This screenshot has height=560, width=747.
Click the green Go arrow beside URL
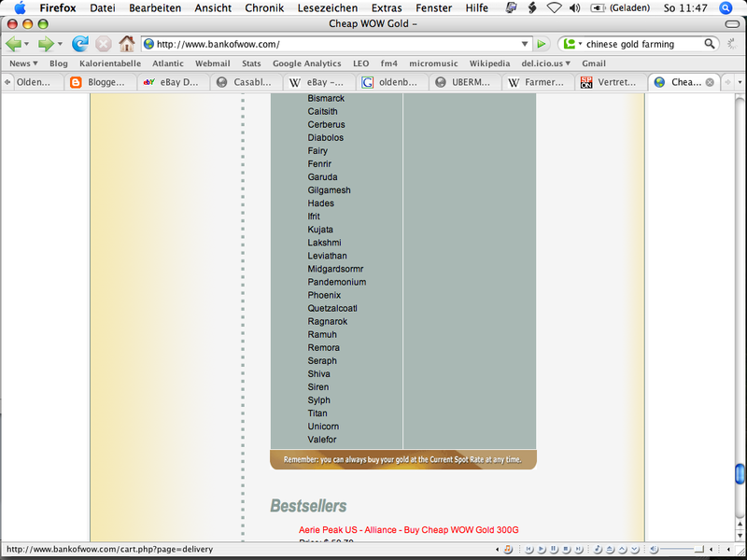tap(542, 44)
